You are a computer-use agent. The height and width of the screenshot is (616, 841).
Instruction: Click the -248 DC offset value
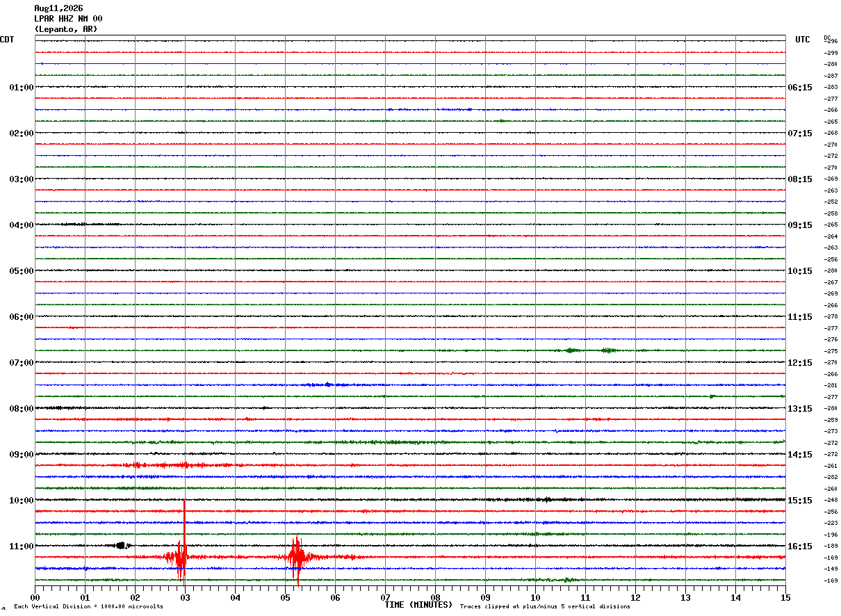831,501
